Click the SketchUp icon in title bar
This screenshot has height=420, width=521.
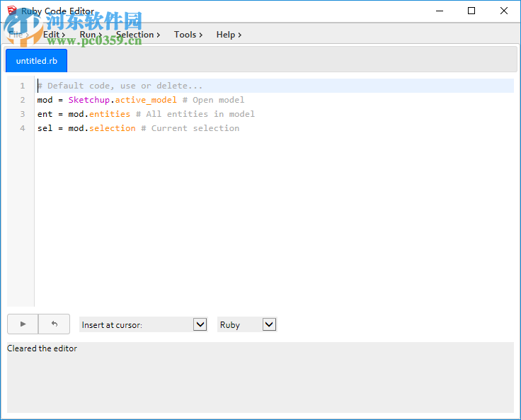point(11,11)
